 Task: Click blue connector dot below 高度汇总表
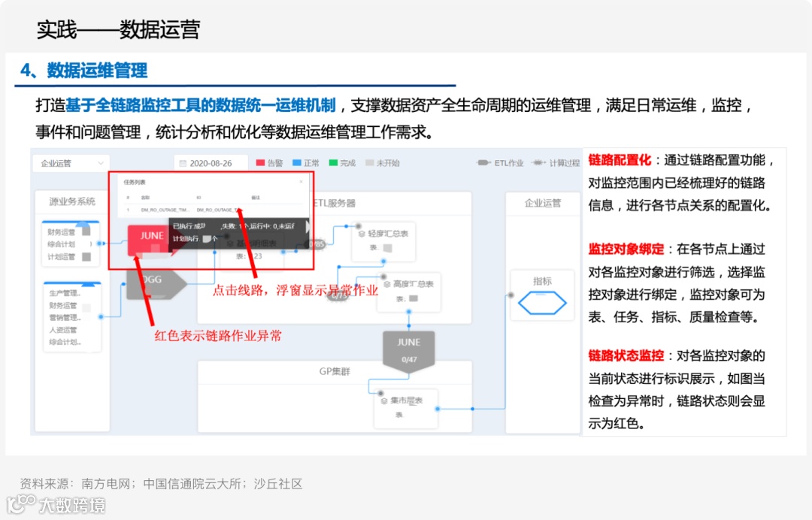pyautogui.click(x=408, y=312)
